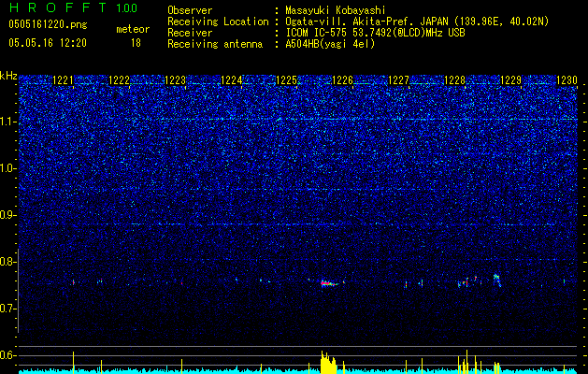Screen dimensions: 588x374
Task: Click the 'Receiving Location' label
Action: coord(218,22)
